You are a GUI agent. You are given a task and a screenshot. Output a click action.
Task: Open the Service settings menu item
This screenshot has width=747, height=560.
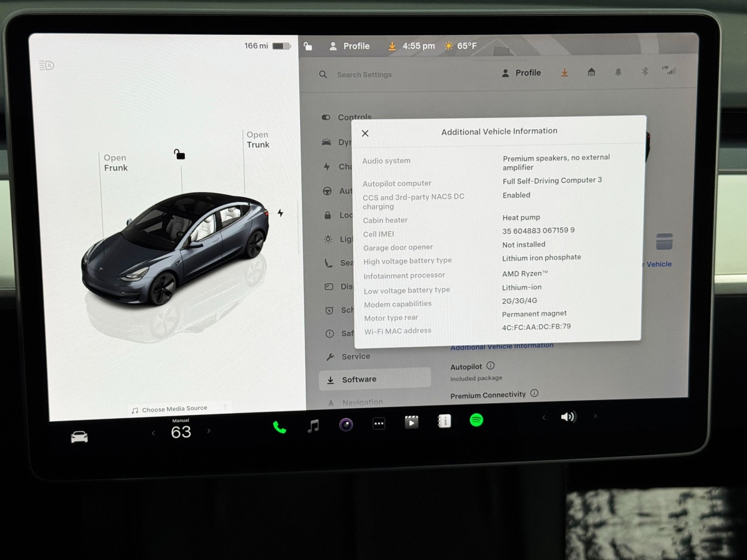(355, 357)
